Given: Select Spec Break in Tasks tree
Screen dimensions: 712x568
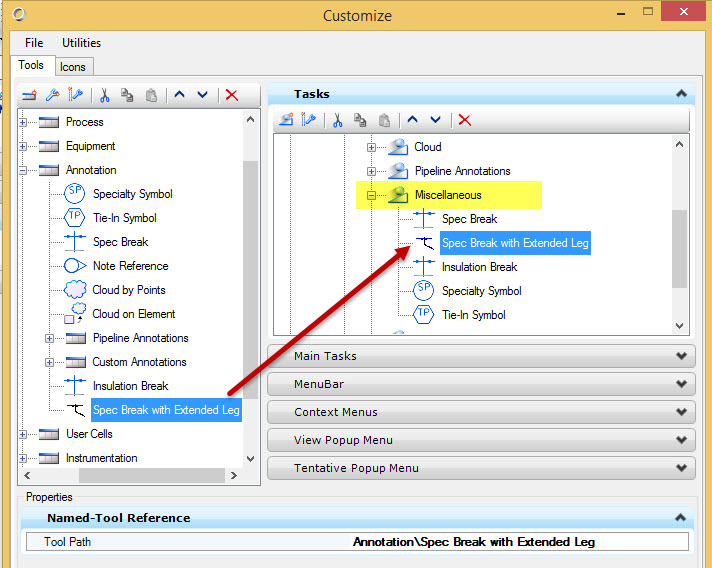Looking at the screenshot, I should pos(470,219).
